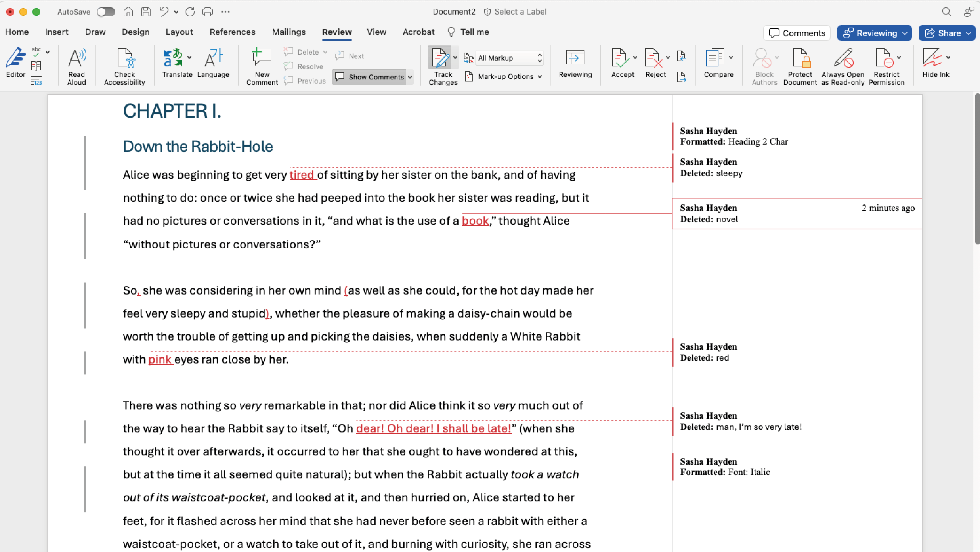This screenshot has width=980, height=552.
Task: Expand the Accept dropdown arrow
Action: point(634,57)
